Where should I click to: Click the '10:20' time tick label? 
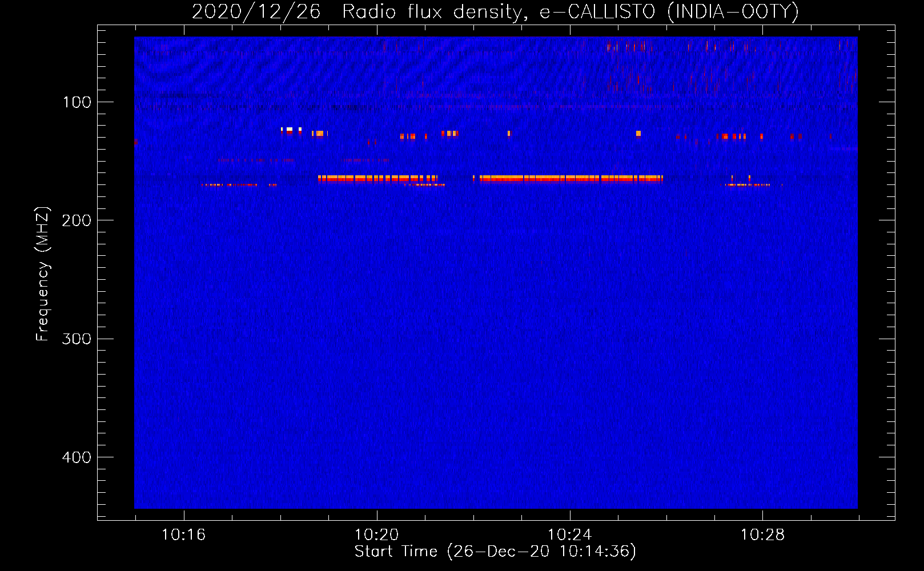point(376,534)
